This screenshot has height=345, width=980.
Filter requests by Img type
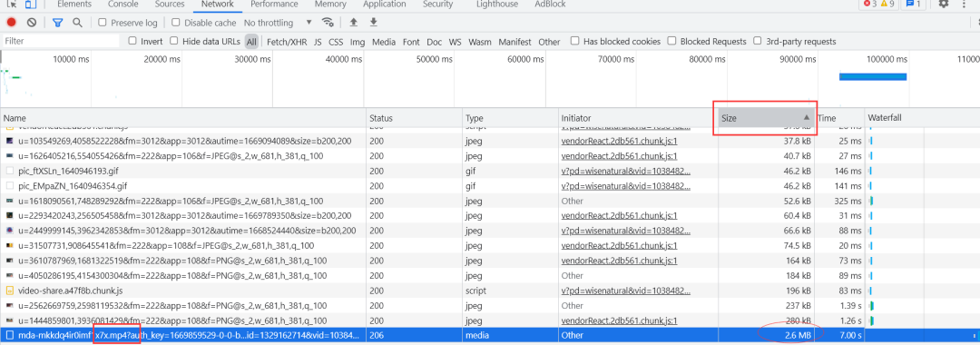(x=358, y=42)
